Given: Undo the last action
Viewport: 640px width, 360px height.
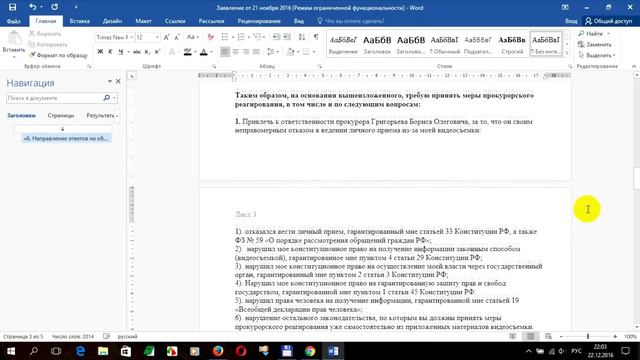Looking at the screenshot, I should (33, 7).
